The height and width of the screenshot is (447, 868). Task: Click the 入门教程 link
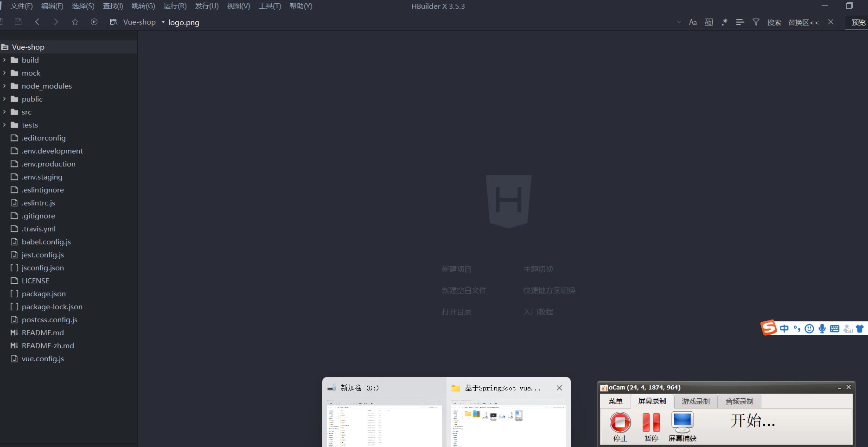(x=538, y=312)
